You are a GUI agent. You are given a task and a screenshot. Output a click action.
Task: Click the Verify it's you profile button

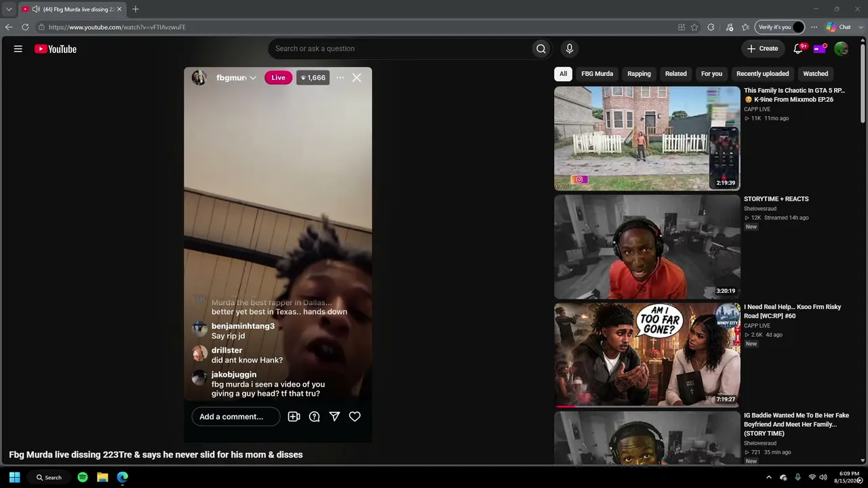779,27
